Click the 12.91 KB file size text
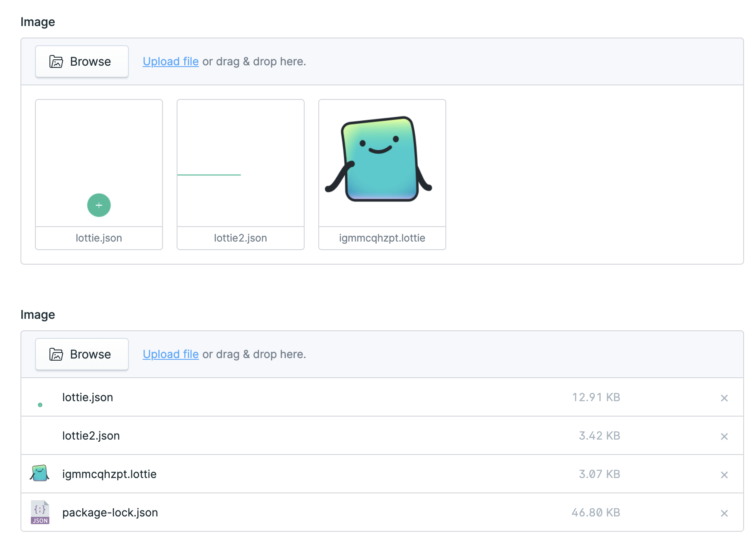The height and width of the screenshot is (548, 756). point(596,397)
